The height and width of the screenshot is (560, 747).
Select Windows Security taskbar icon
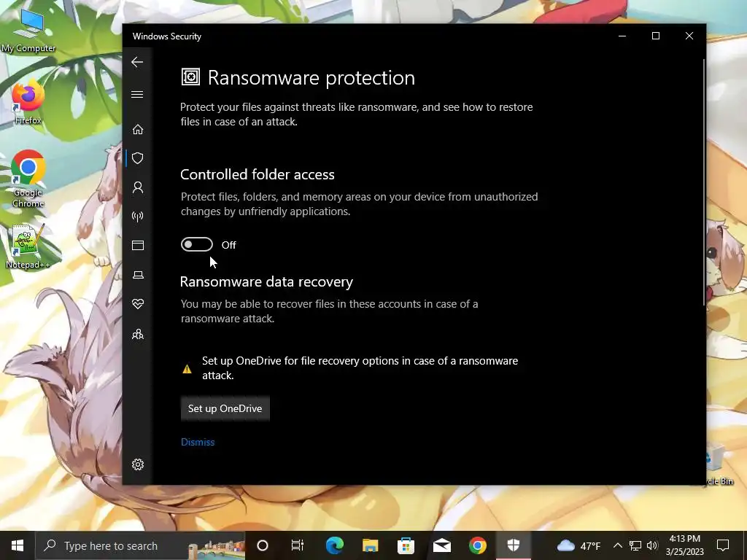pyautogui.click(x=513, y=545)
